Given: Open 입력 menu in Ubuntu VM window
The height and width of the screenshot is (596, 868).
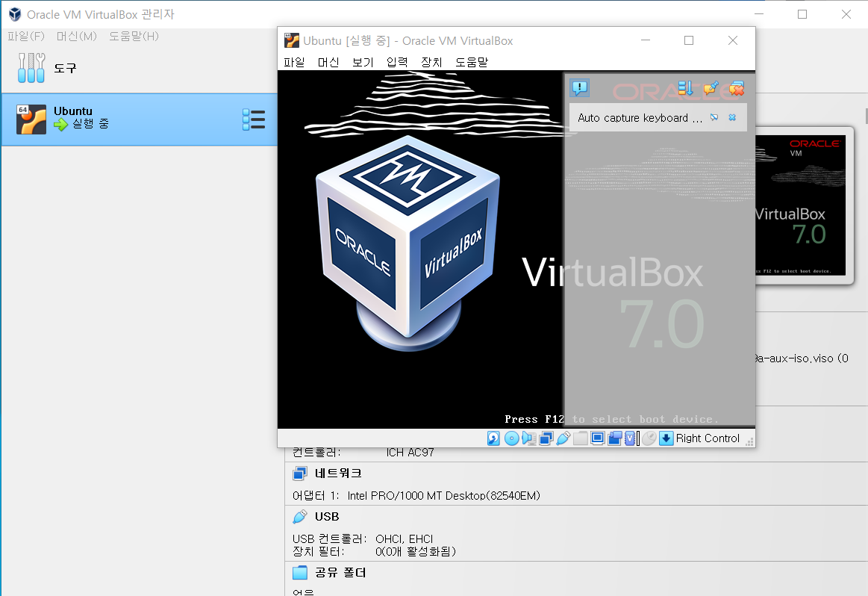Looking at the screenshot, I should coord(397,62).
